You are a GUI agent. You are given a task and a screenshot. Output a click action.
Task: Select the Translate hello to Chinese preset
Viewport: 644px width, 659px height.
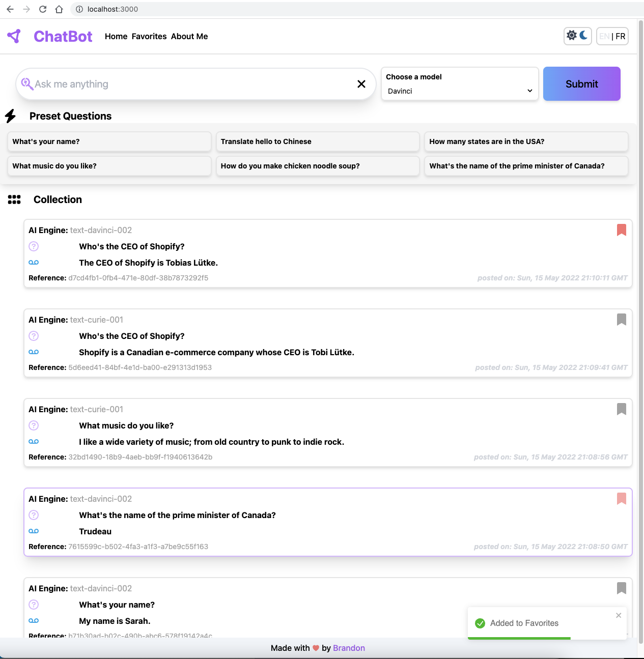pyautogui.click(x=317, y=141)
